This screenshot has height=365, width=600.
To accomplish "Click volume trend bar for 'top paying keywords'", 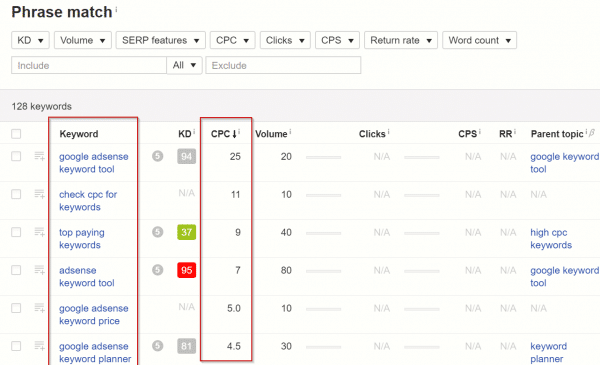I will pyautogui.click(x=323, y=233).
